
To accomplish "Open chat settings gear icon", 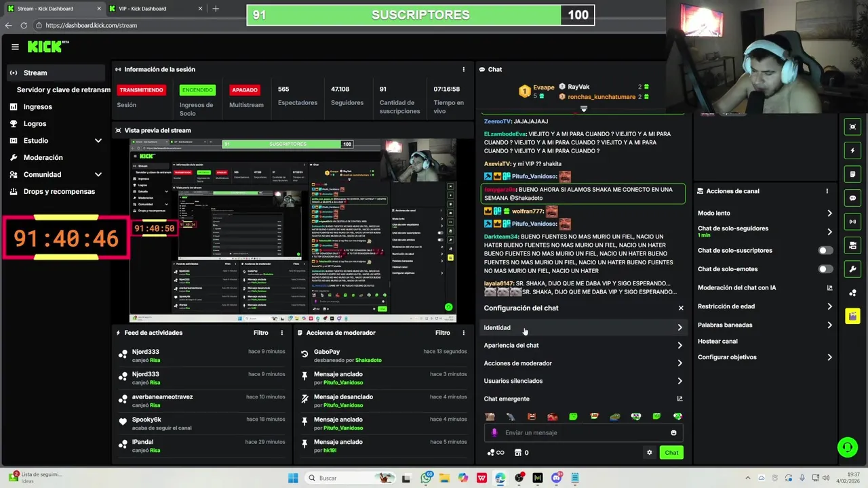I will tap(649, 453).
